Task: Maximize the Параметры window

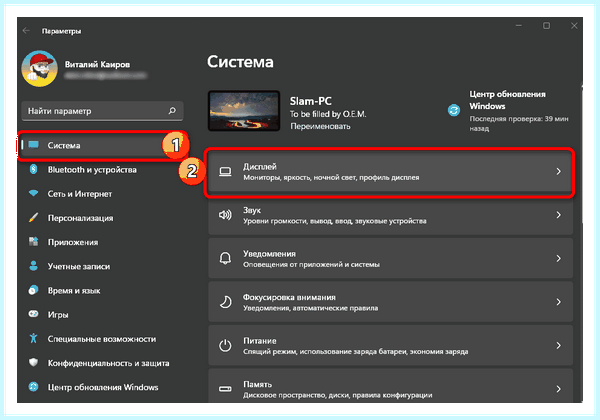Action: 546,26
